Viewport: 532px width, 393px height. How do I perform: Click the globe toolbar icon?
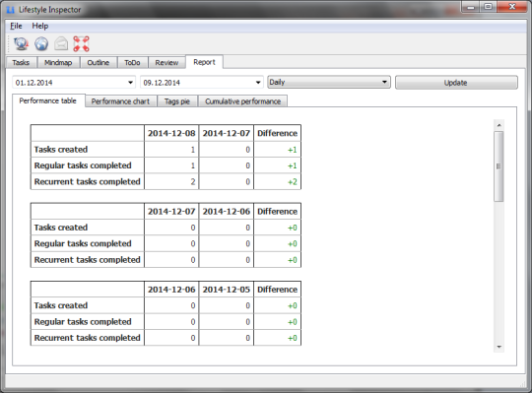click(41, 43)
